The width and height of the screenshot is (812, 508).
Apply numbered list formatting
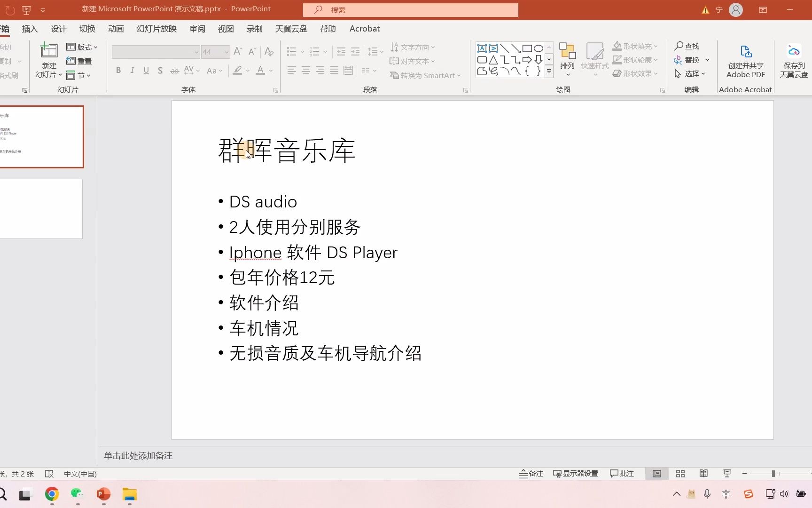point(315,51)
